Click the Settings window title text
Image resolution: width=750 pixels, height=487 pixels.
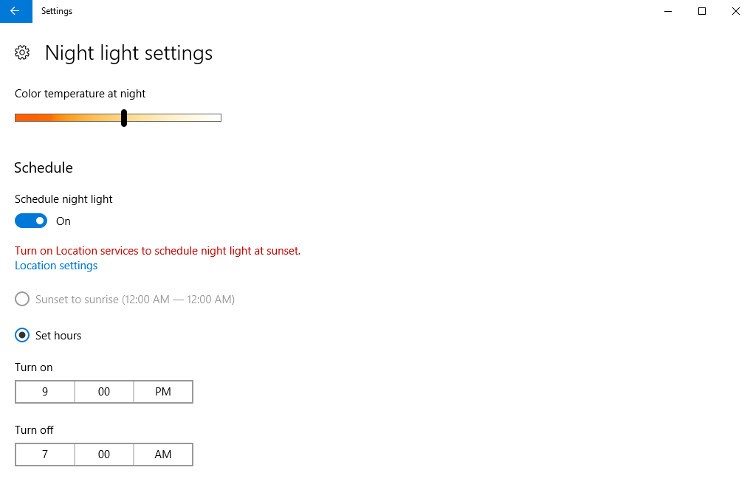pos(56,11)
